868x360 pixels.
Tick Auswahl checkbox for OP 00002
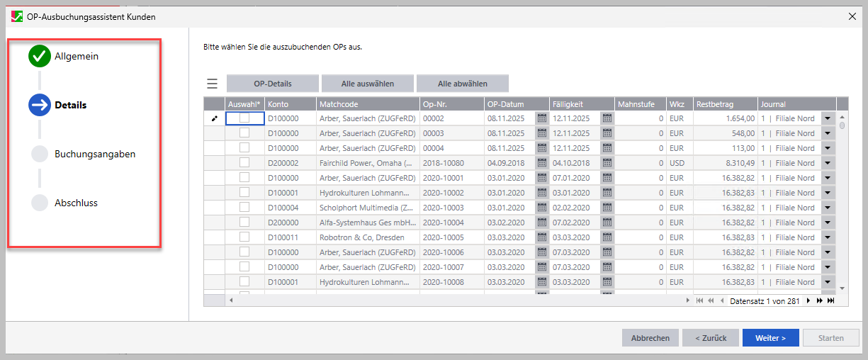coord(244,118)
